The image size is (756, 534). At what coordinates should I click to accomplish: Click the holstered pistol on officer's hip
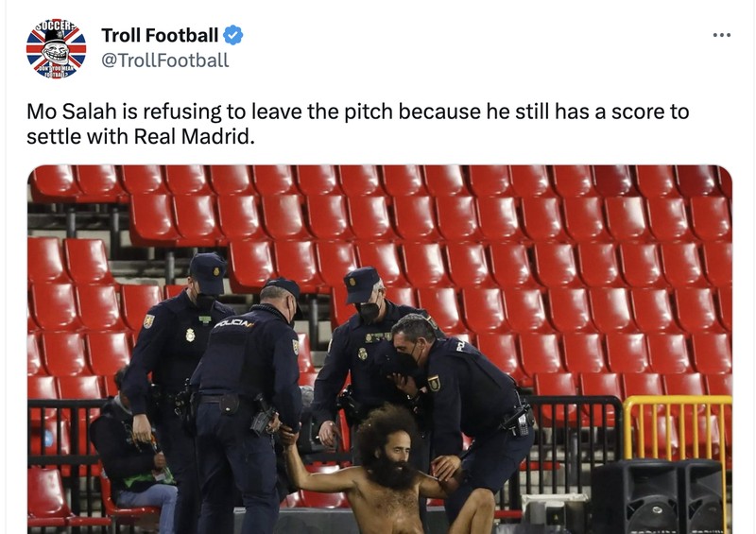click(263, 415)
